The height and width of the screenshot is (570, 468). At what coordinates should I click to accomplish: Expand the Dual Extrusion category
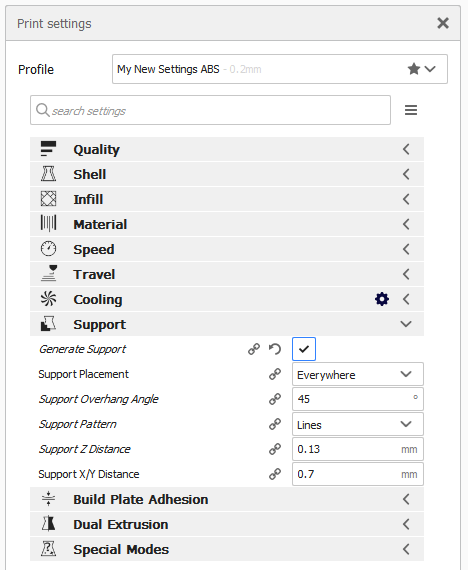coord(227,524)
